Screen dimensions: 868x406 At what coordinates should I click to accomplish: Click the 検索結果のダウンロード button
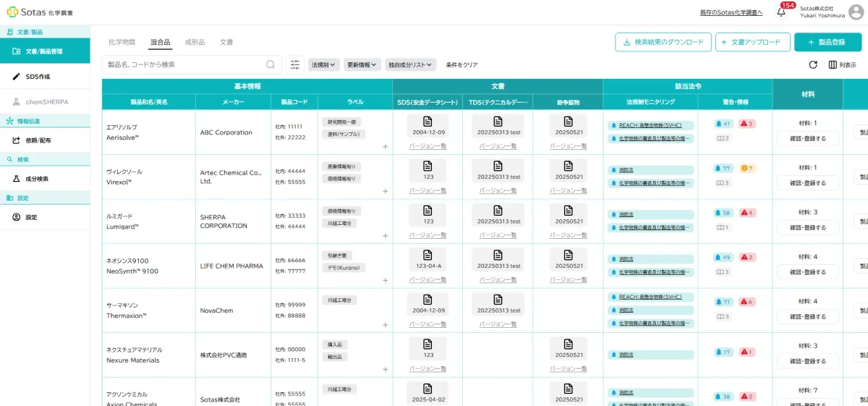click(x=663, y=43)
